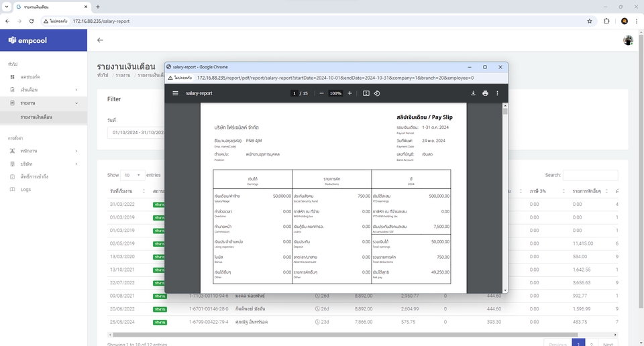The height and width of the screenshot is (346, 644).
Task: Open the Show entries dropdown
Action: coord(132,175)
